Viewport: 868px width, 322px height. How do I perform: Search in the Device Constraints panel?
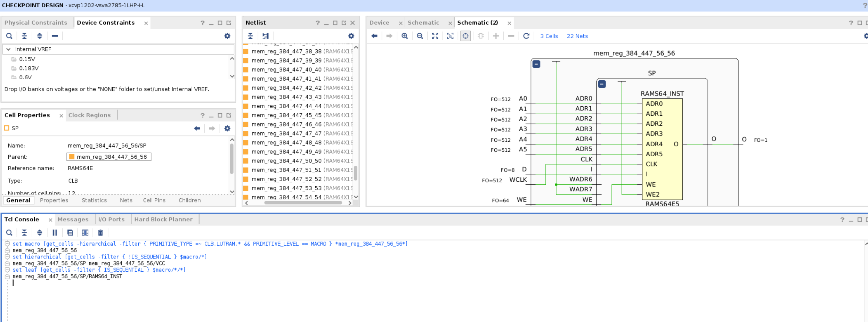click(9, 36)
